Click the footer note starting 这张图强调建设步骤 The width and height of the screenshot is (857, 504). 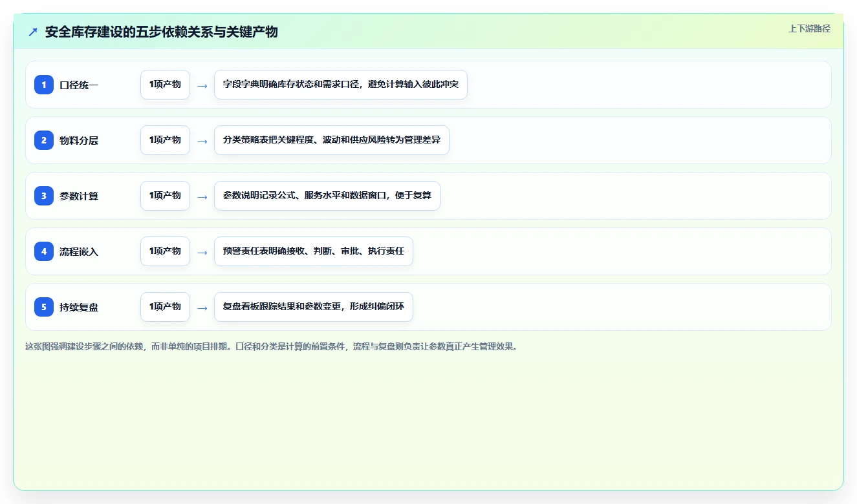point(272,347)
